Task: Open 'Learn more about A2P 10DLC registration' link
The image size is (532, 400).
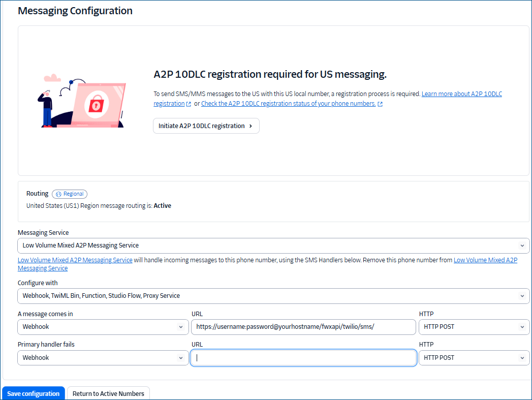Action: [x=461, y=94]
